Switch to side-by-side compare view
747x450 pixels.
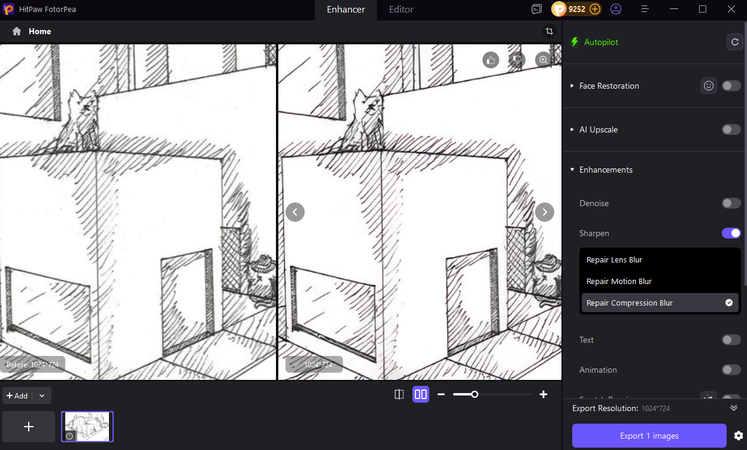click(421, 395)
